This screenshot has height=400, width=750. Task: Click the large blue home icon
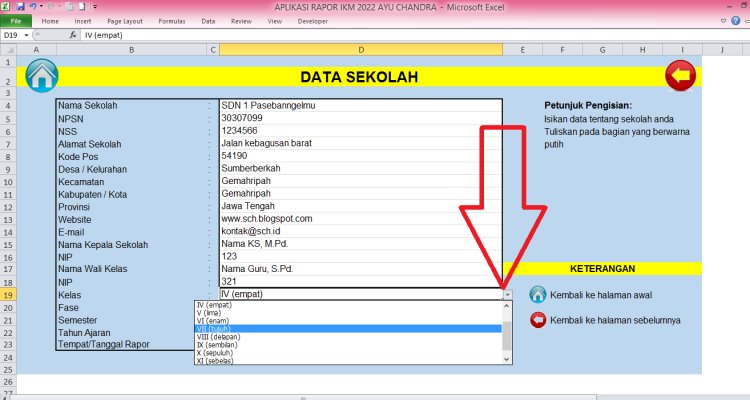tap(43, 75)
